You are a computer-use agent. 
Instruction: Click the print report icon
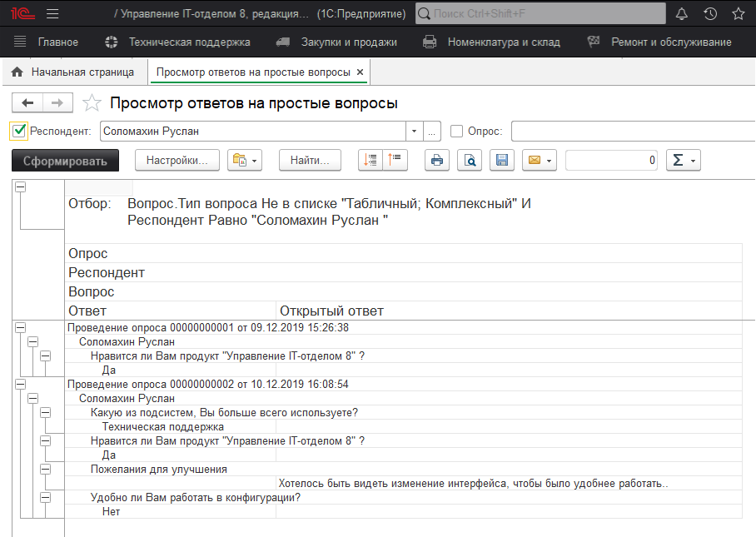pos(437,160)
